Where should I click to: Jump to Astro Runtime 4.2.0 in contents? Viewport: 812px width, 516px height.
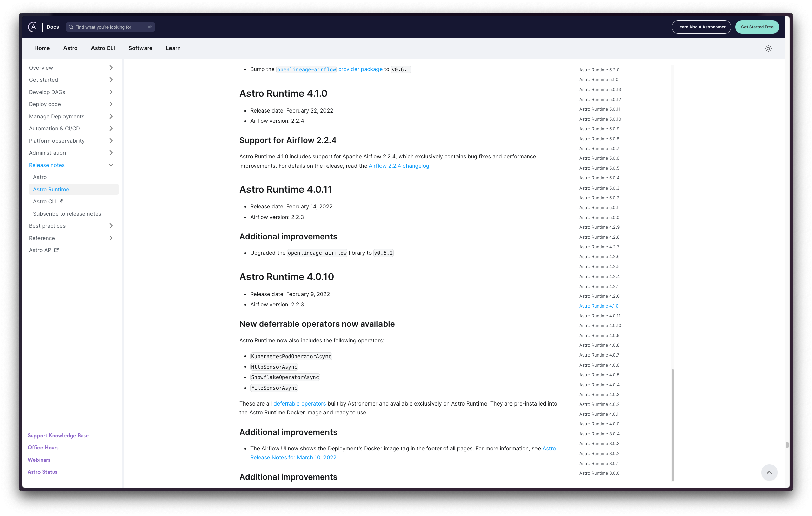(599, 296)
